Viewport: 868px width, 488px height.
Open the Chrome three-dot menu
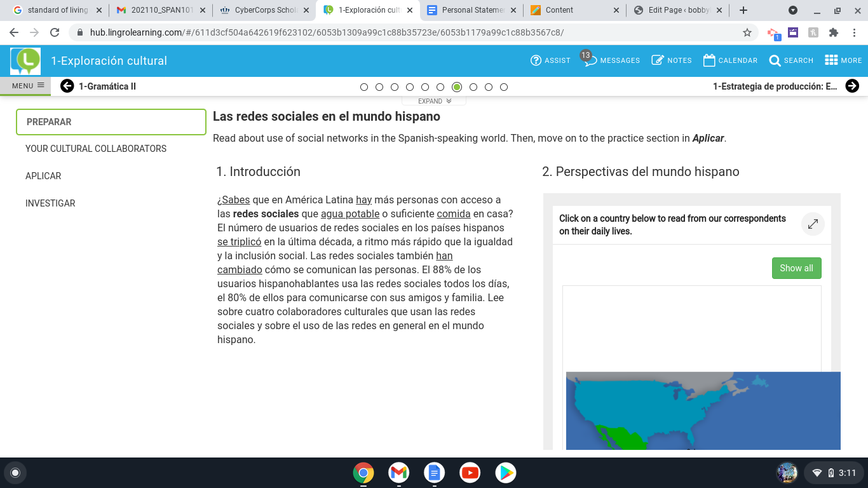coord(854,32)
